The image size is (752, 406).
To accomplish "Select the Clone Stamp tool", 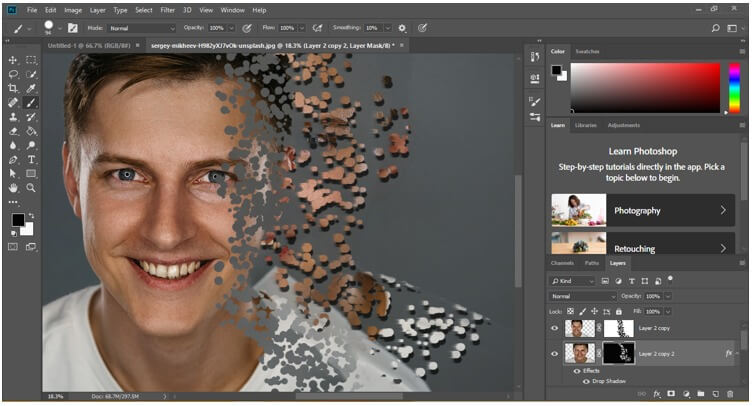I will tap(13, 117).
